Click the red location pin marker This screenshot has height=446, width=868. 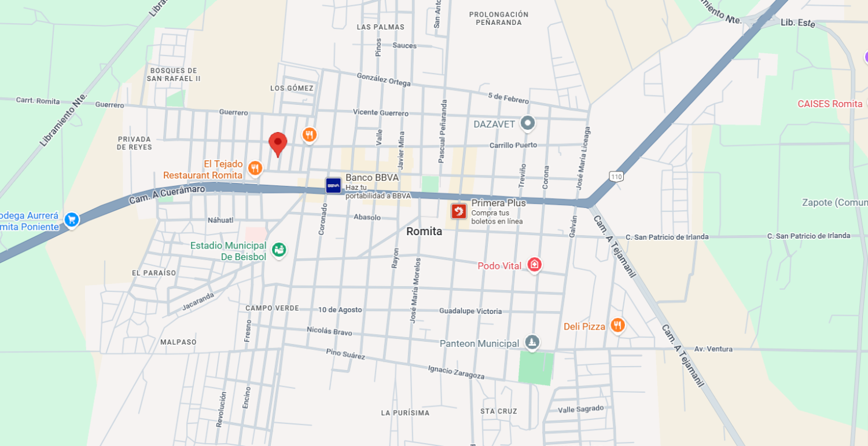278,144
